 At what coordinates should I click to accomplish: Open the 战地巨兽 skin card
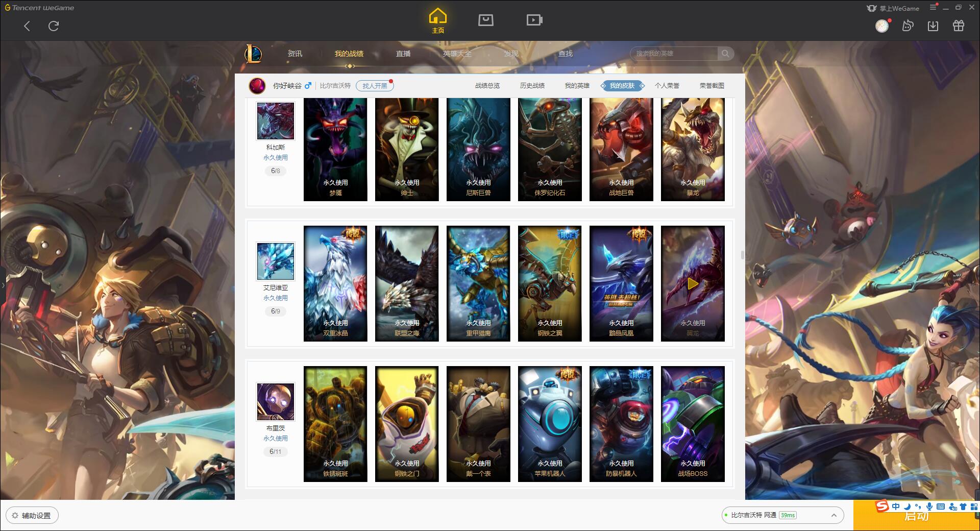tap(621, 149)
